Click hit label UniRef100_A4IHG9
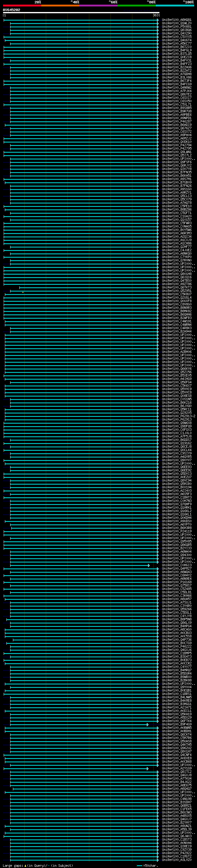The height and width of the screenshot is (868, 197). pos(176,379)
